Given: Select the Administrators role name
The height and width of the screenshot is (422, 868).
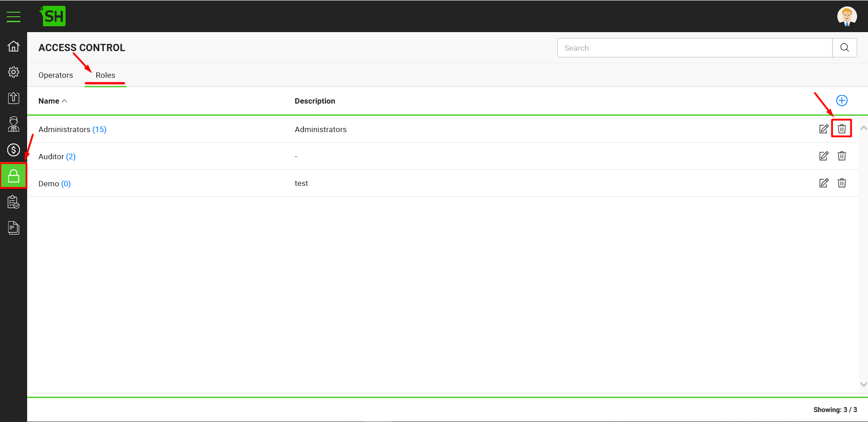Looking at the screenshot, I should click(64, 129).
